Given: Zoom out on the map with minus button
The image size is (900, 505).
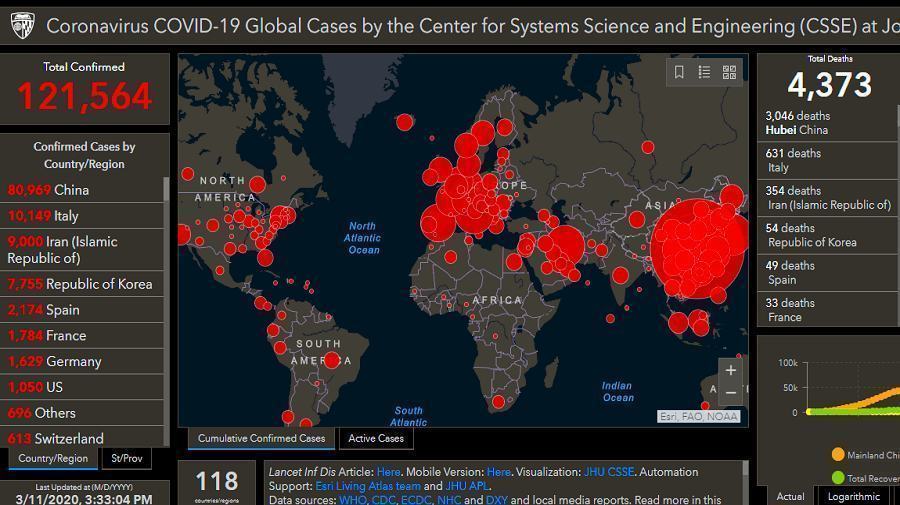Looking at the screenshot, I should click(731, 394).
